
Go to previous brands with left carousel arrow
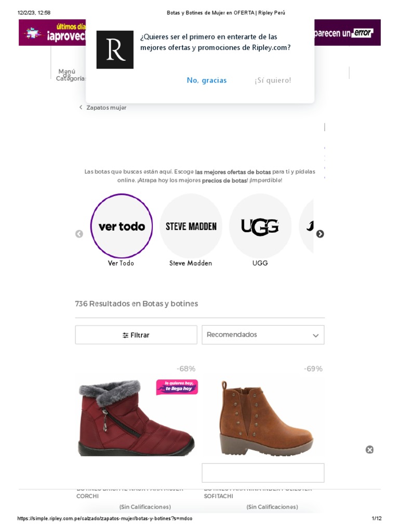pyautogui.click(x=79, y=234)
